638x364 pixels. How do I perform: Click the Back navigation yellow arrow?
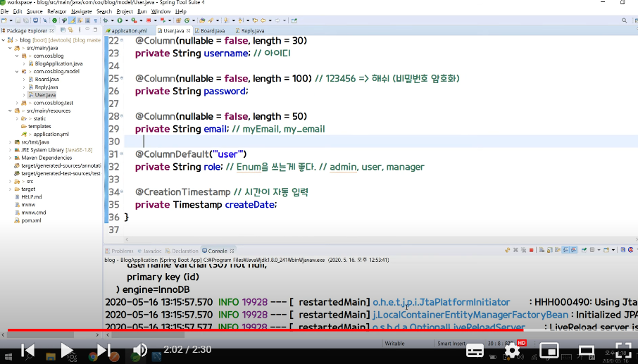(x=263, y=20)
